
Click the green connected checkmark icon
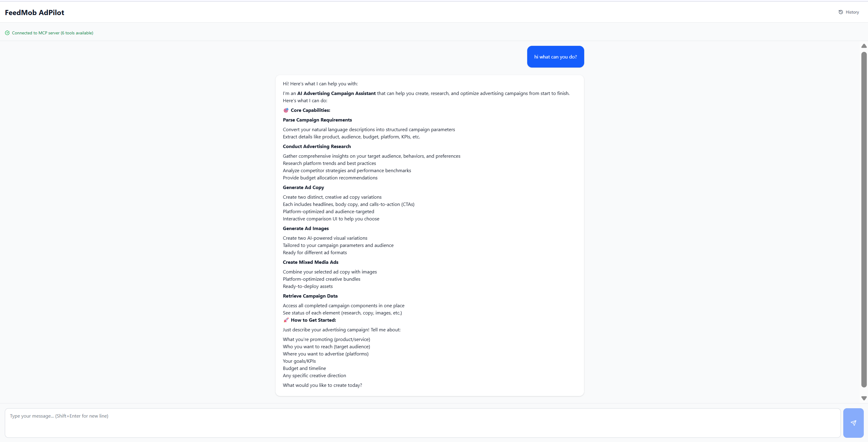point(8,33)
